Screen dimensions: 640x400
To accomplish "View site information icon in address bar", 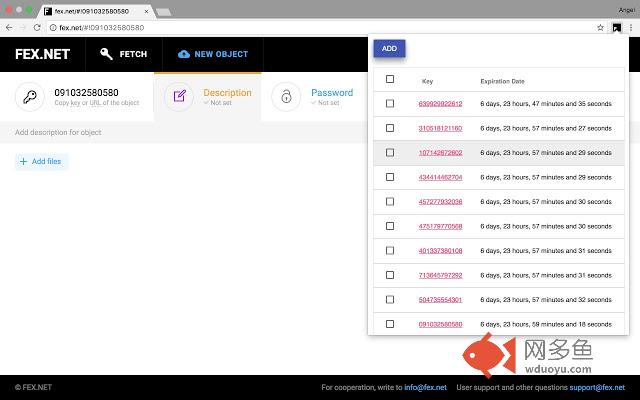I will tap(53, 28).
